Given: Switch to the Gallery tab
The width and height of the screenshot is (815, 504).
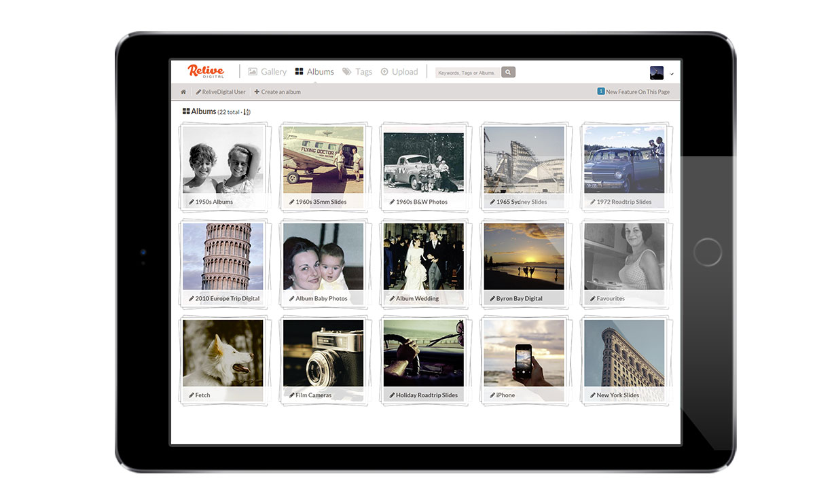Looking at the screenshot, I should [274, 71].
